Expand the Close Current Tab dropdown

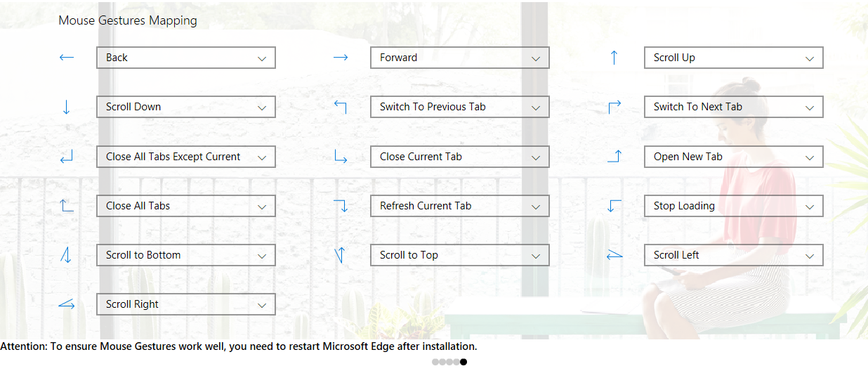tap(459, 157)
